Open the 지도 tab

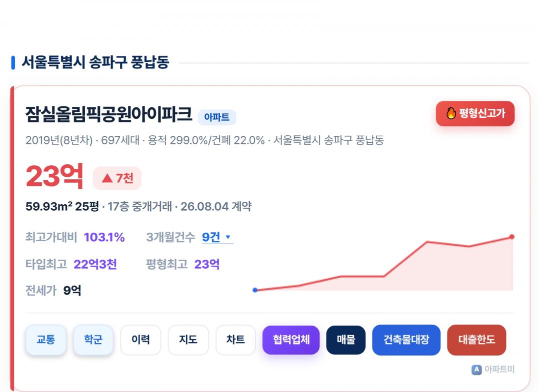(x=188, y=340)
